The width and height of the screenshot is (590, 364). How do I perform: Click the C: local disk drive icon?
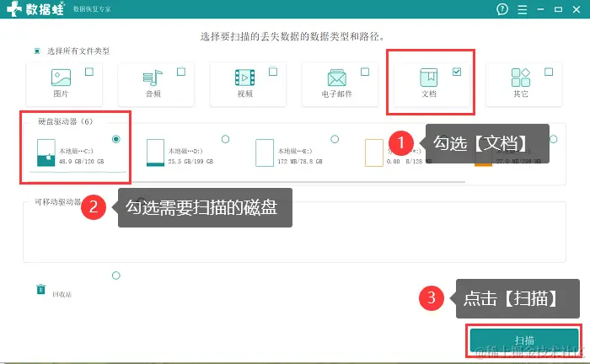click(x=46, y=153)
